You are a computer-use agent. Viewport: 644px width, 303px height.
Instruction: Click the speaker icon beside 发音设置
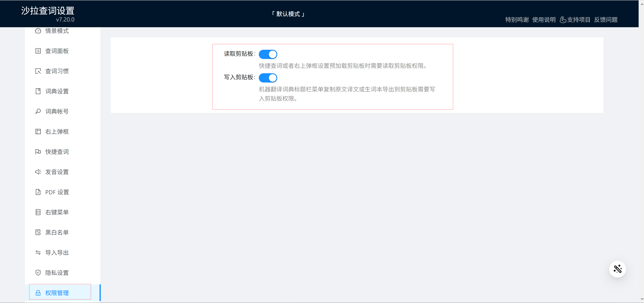[38, 172]
